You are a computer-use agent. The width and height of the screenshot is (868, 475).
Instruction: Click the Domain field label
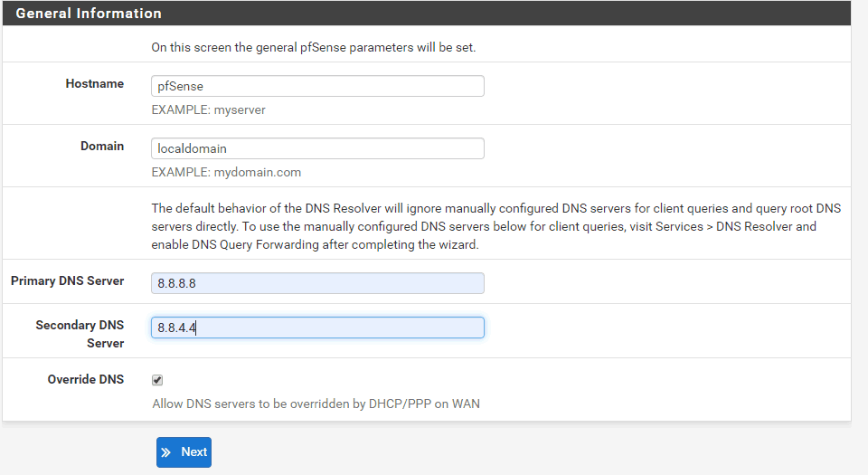pos(105,146)
